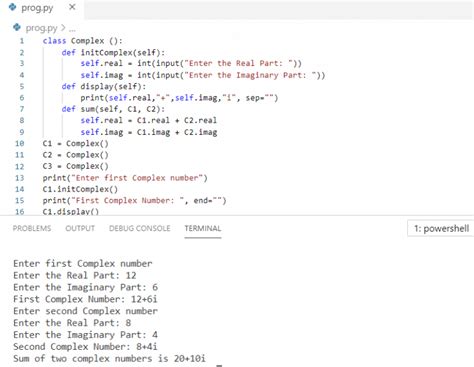Click terminal output 'Sum of two complex numbers is 20+10i'
The width and height of the screenshot is (474, 367).
point(109,359)
